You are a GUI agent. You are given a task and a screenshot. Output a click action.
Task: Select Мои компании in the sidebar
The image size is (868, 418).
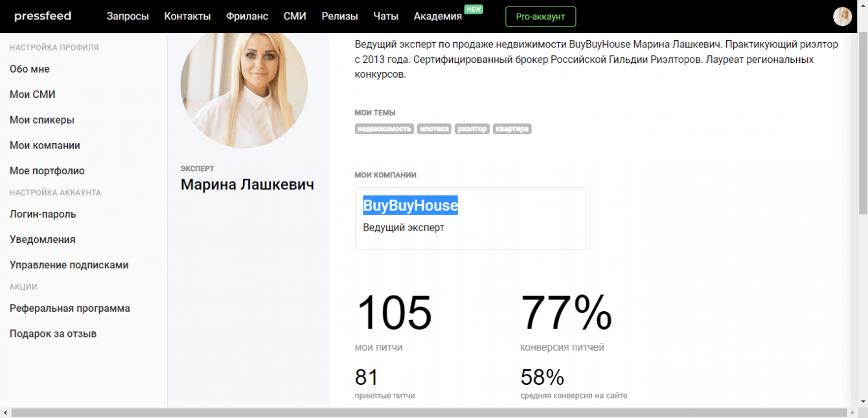(45, 145)
